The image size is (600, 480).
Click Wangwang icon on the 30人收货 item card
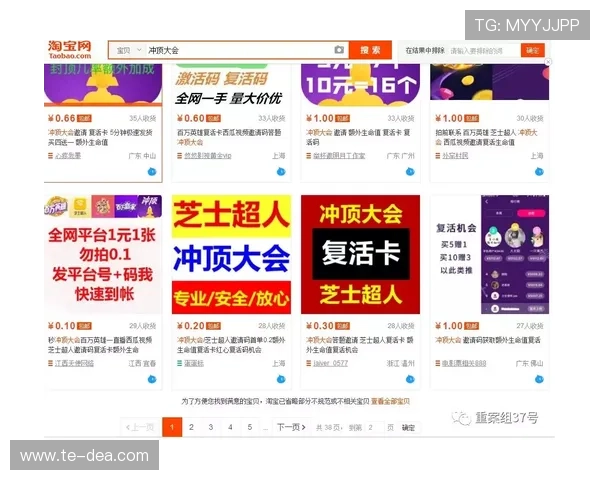click(x=539, y=171)
